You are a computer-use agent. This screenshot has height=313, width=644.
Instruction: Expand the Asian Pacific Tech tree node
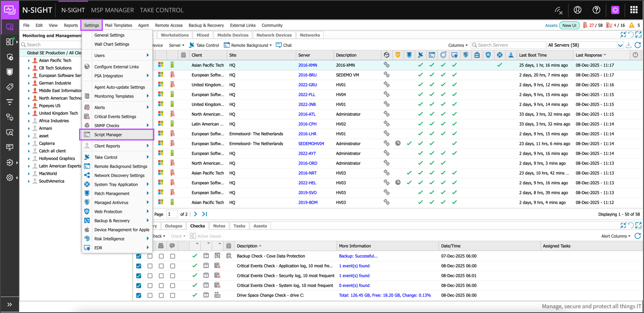click(x=29, y=61)
